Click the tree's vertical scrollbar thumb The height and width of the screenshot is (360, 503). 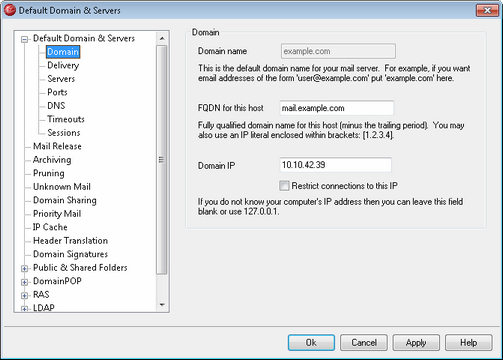tap(162, 160)
